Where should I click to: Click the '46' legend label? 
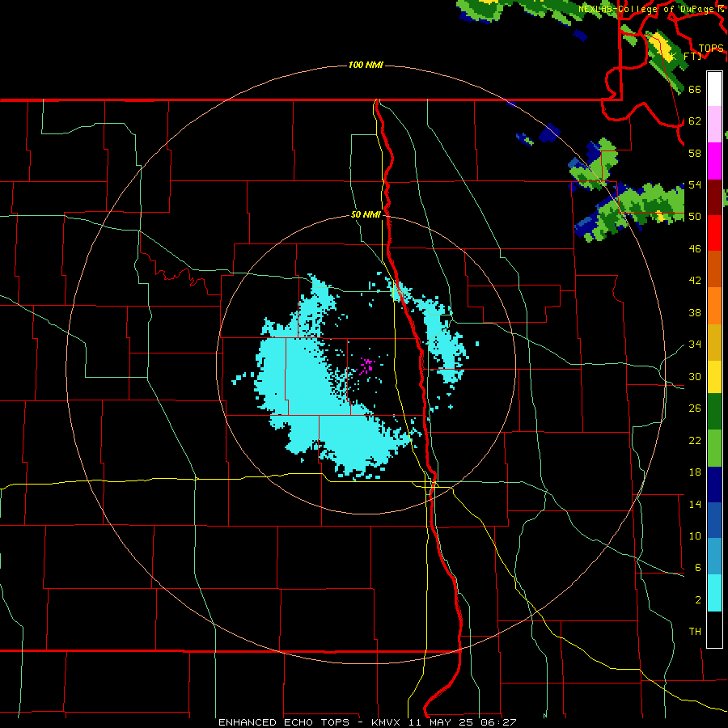tap(695, 249)
